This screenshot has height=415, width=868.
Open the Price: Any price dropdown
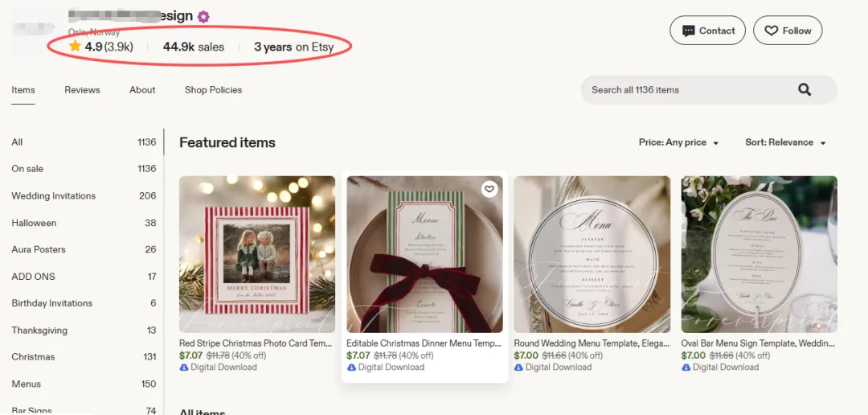pyautogui.click(x=678, y=142)
